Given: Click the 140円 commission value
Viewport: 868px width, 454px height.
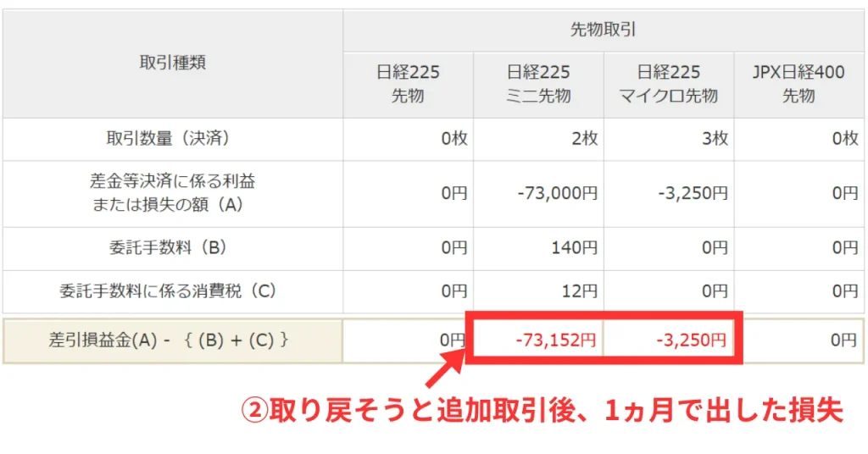Looking at the screenshot, I should tap(579, 248).
